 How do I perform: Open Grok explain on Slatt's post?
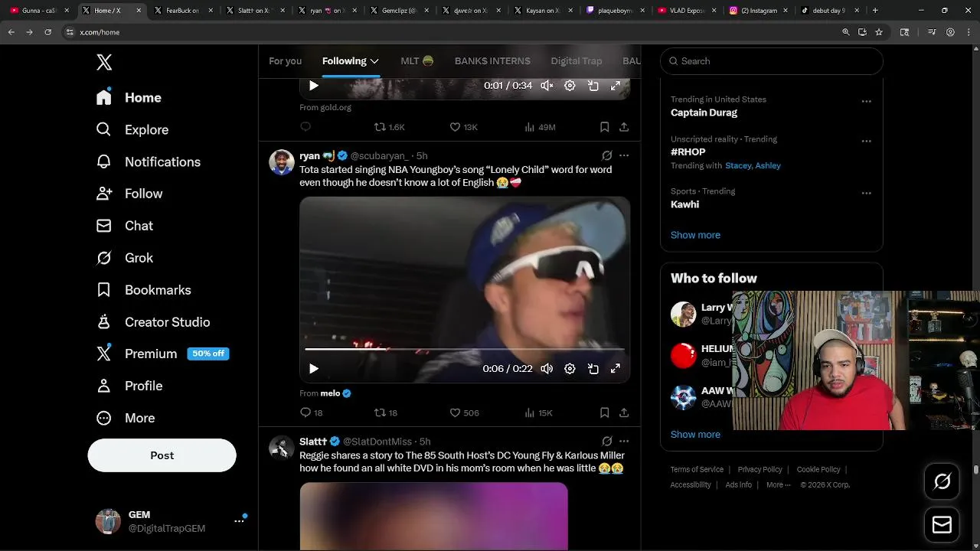[607, 442]
